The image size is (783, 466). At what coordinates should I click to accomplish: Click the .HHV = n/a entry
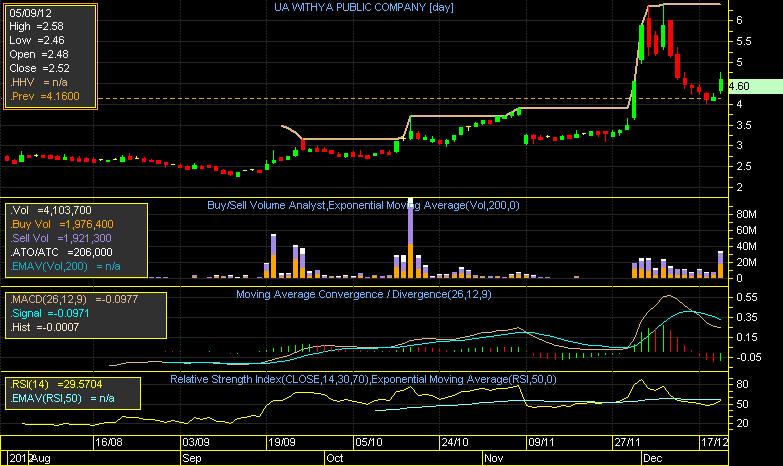pyautogui.click(x=39, y=82)
